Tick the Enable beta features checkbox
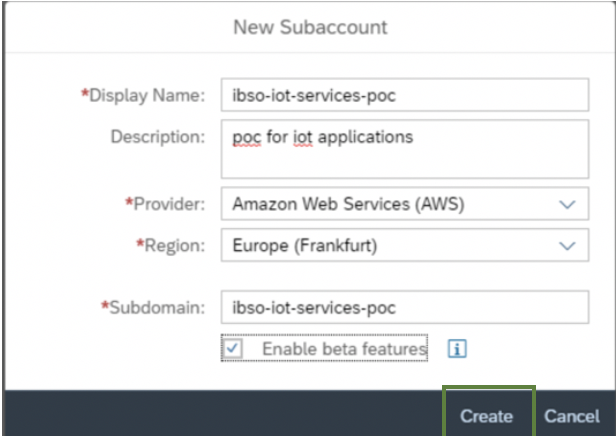This screenshot has width=616, height=436. click(x=233, y=348)
